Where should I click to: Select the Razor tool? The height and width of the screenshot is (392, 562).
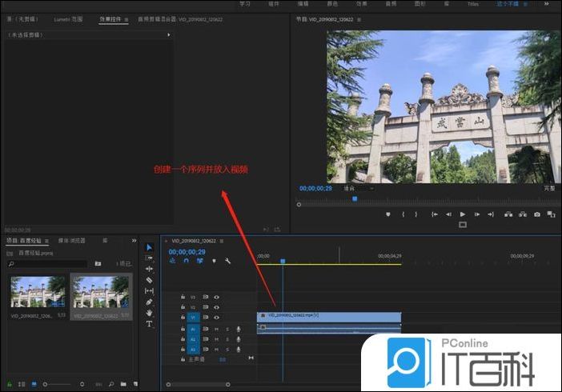149,280
